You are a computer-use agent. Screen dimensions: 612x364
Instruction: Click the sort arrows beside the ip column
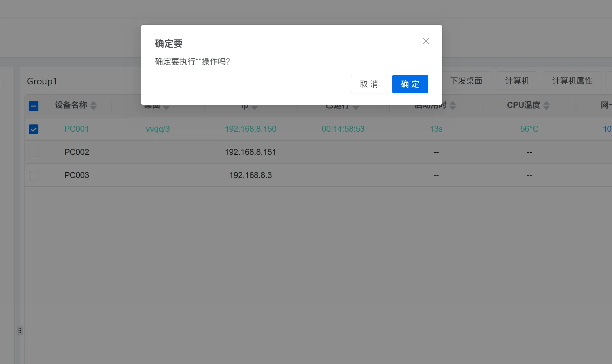(255, 107)
